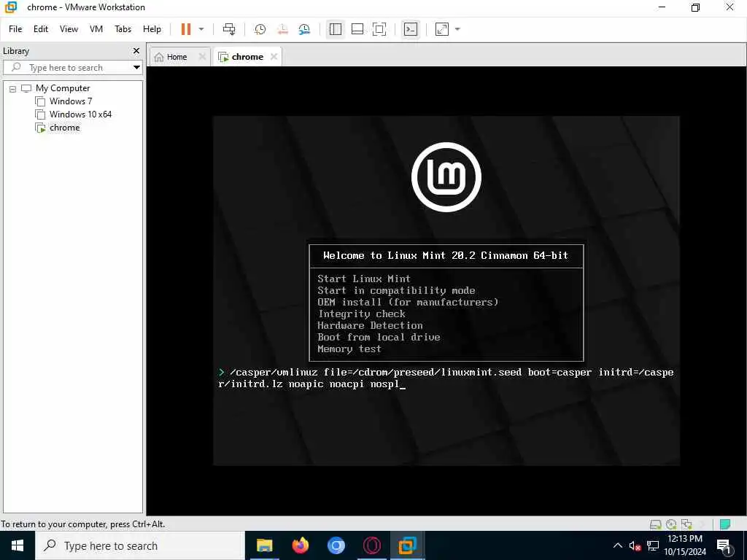Select My Computer in the library tree
747x560 pixels.
(63, 88)
